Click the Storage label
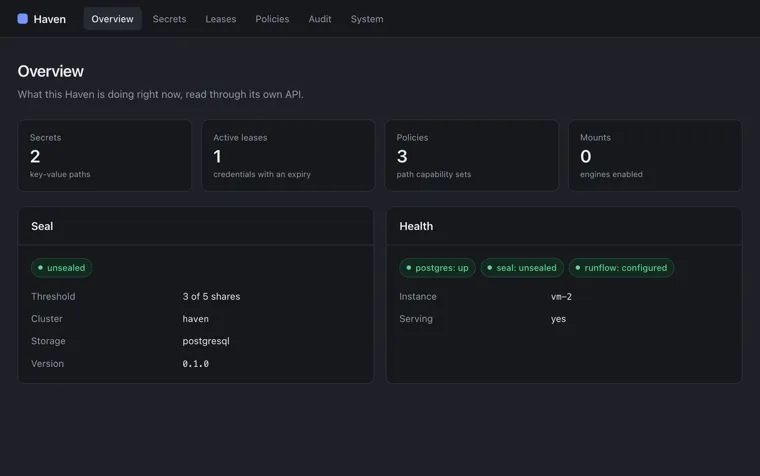The height and width of the screenshot is (476, 760). (x=48, y=341)
